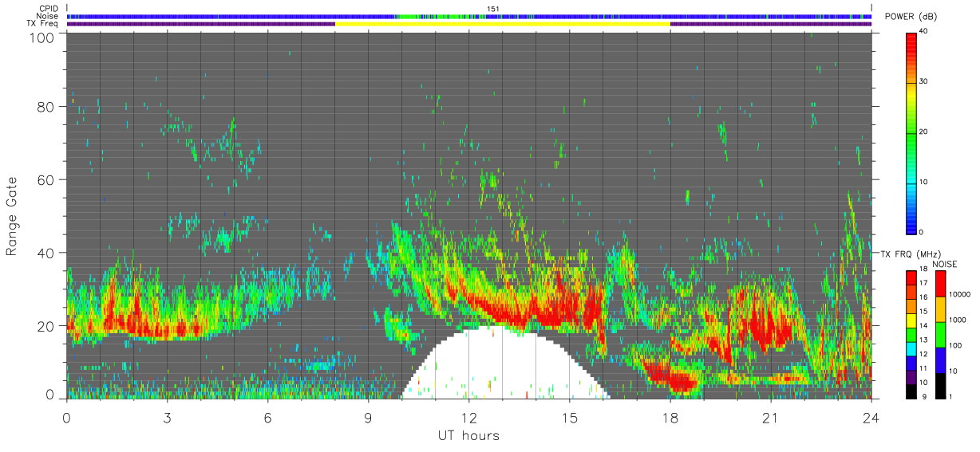Screen dimensions: 980x452
Task: Click the '40' tick label on the Range Gate axis
Action: click(46, 253)
